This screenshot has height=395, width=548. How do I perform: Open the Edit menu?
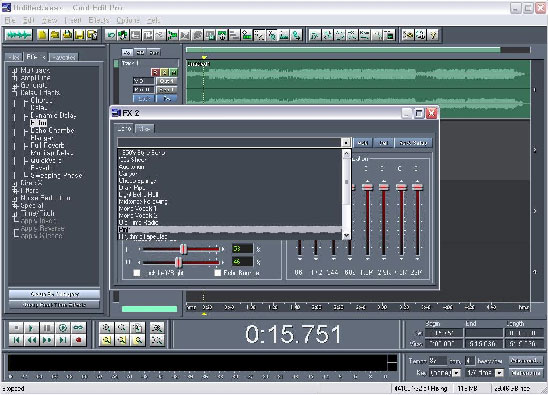(29, 20)
